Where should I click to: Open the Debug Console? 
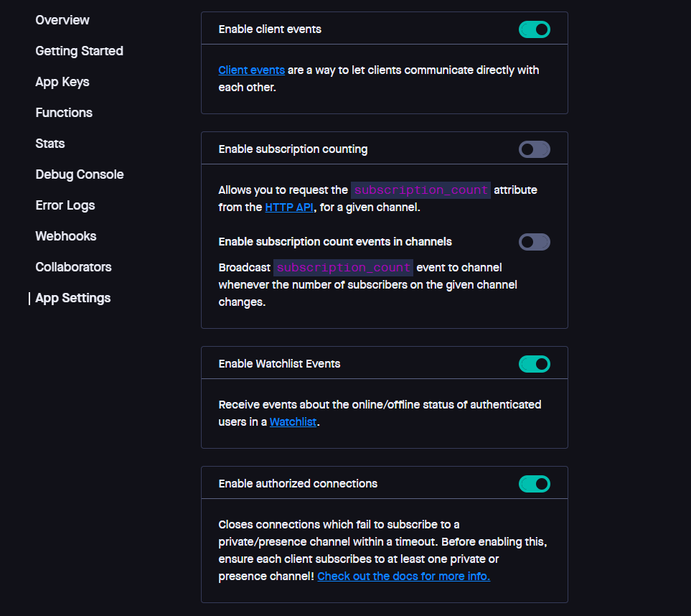(80, 174)
